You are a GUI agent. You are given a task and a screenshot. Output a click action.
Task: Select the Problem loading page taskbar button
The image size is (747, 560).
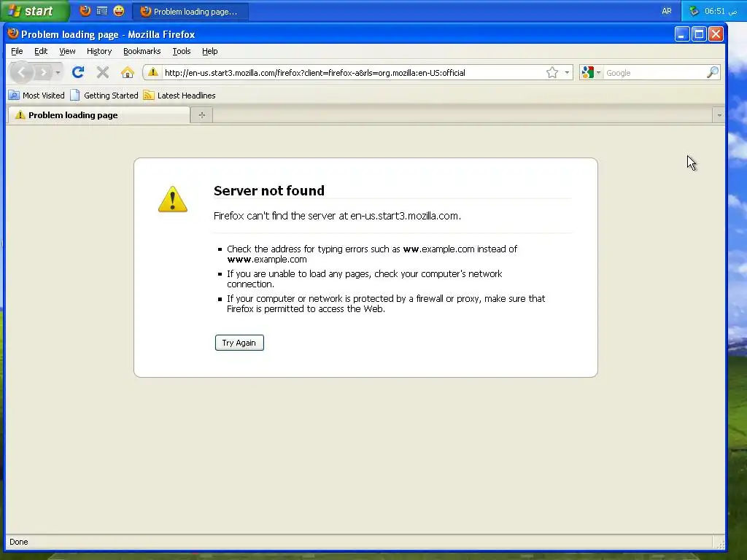[x=190, y=12]
